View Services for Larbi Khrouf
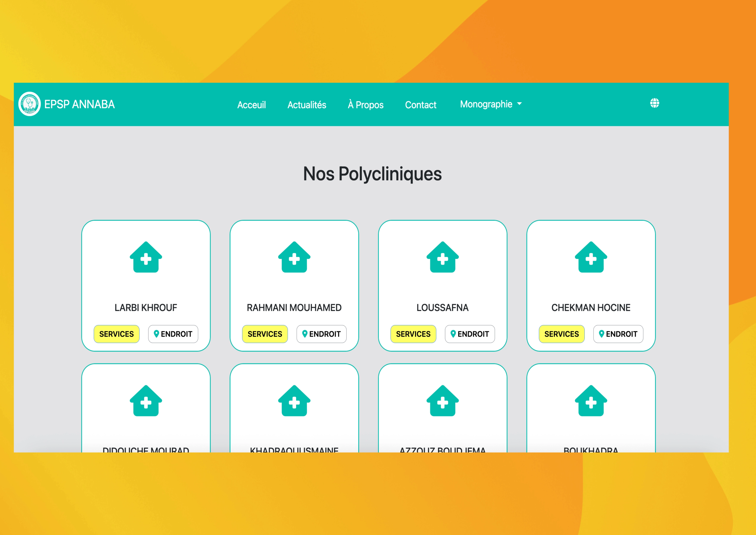This screenshot has width=756, height=535. pos(117,334)
